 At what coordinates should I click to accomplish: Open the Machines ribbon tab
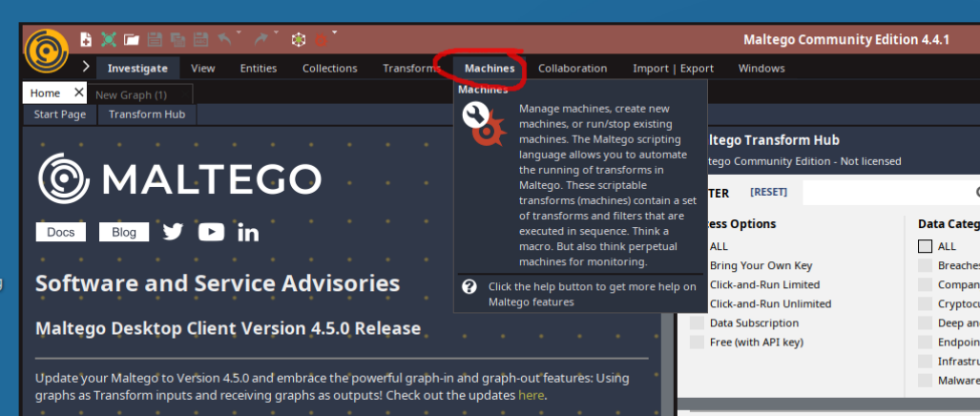point(489,68)
